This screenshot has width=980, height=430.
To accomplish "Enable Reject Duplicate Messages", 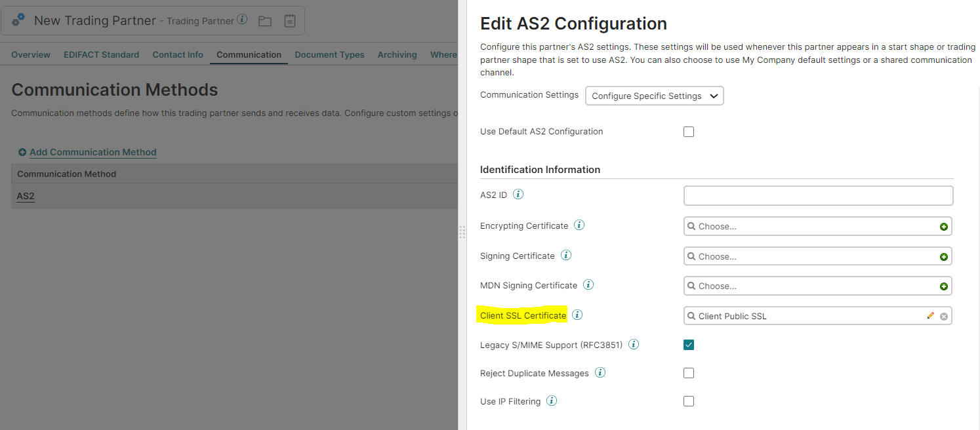I will pos(688,372).
